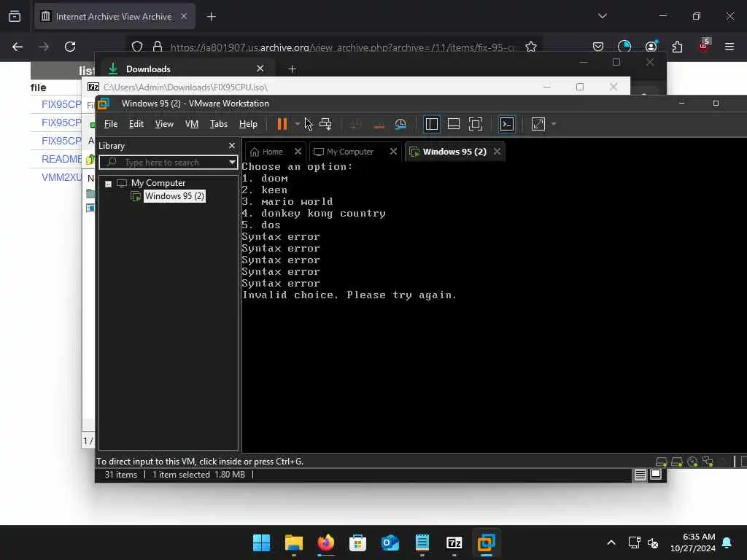747x560 pixels.
Task: Close the Home tab
Action: (x=298, y=152)
